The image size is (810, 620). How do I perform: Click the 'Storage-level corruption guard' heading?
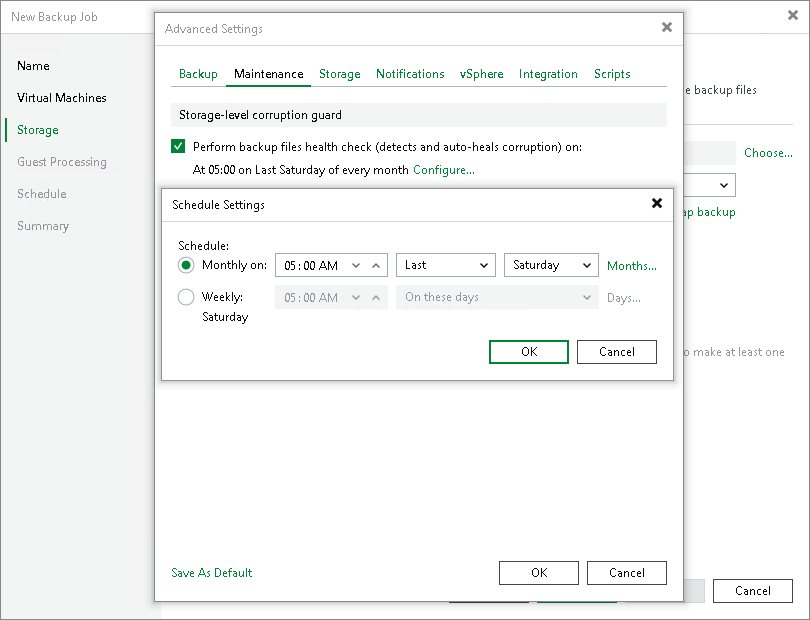[260, 115]
